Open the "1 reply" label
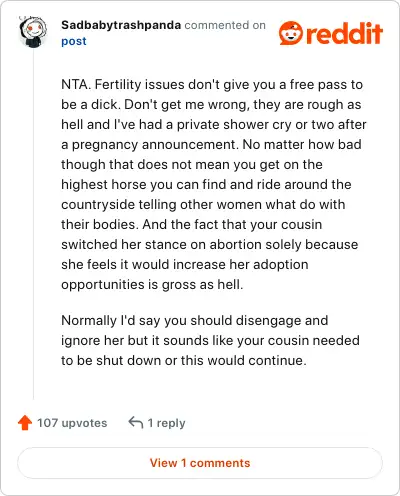400x496 pixels. [x=166, y=423]
